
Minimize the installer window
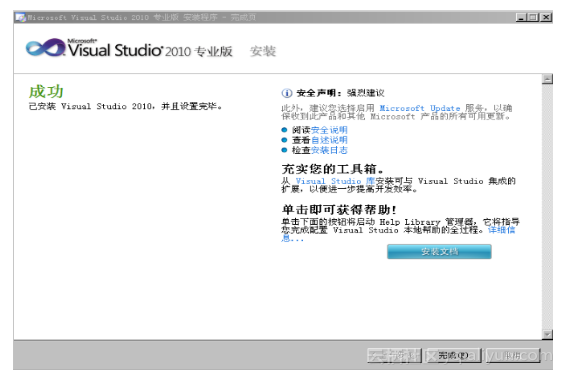(x=521, y=17)
